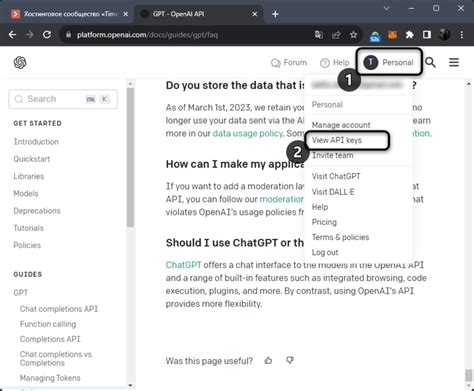
Task: Select the Personal organization entry in menu
Action: [x=327, y=105]
